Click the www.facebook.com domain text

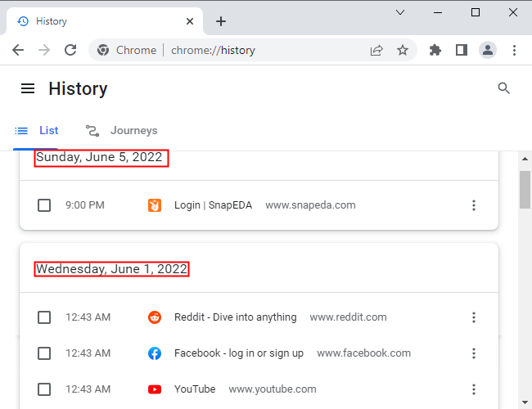[363, 353]
